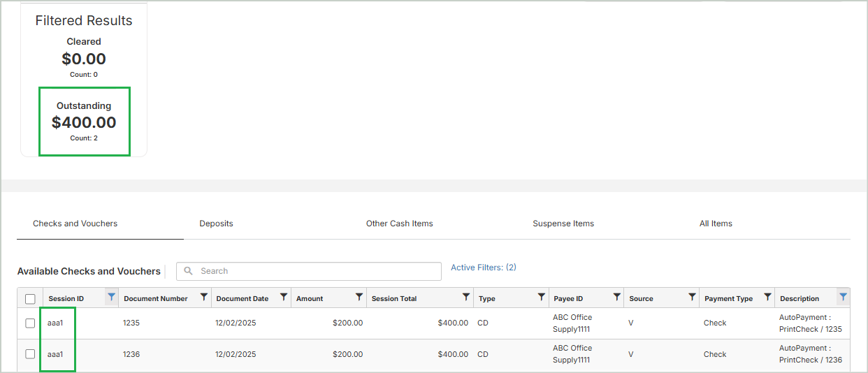868x373 pixels.
Task: Show the All Items tab
Action: [716, 224]
